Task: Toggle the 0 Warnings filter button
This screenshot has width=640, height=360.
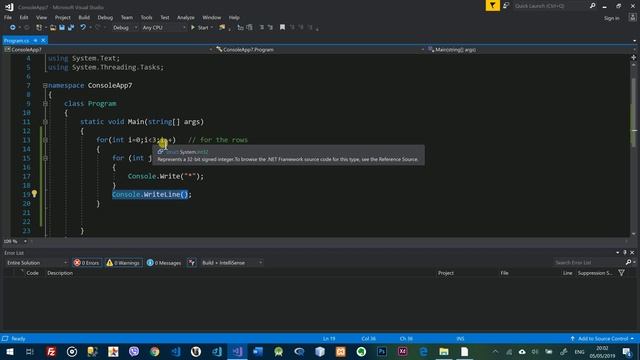Action: [x=123, y=263]
